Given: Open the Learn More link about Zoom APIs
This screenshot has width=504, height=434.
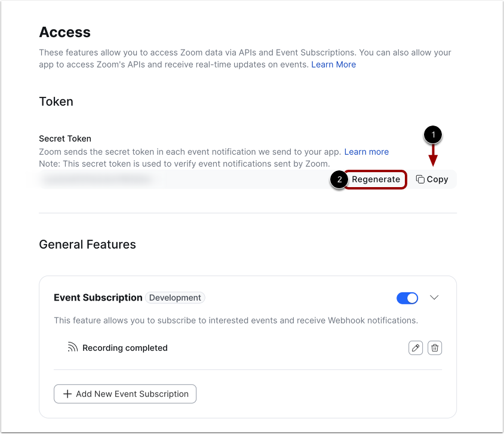Looking at the screenshot, I should (333, 65).
